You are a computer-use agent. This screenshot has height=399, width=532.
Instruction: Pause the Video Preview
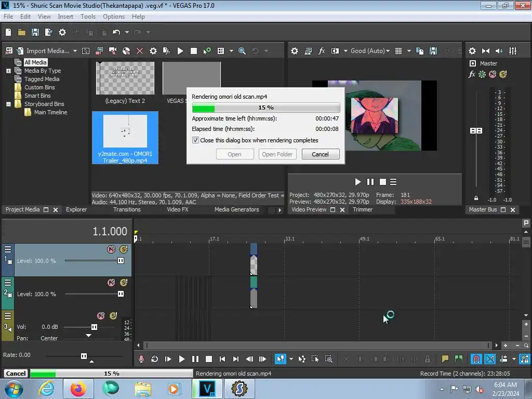click(x=370, y=182)
